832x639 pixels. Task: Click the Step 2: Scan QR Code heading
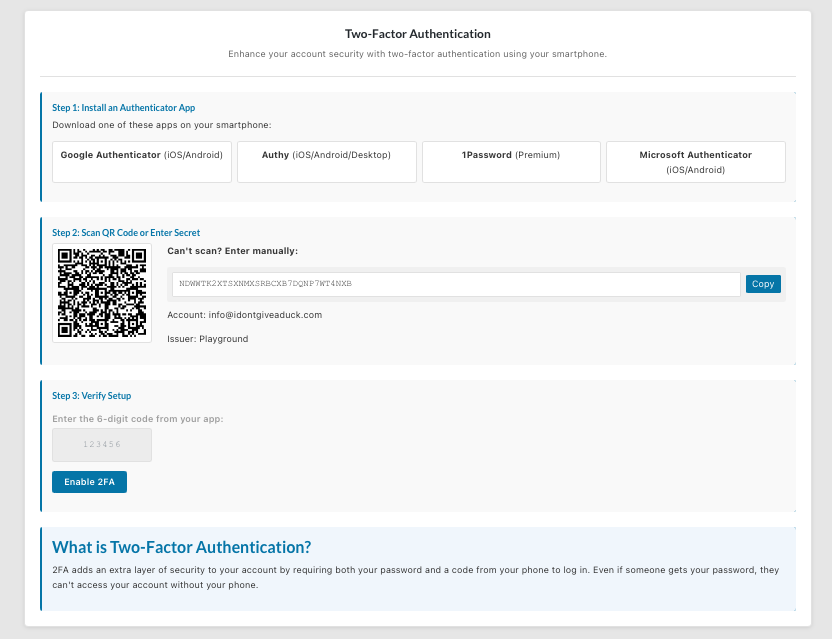[x=126, y=233]
